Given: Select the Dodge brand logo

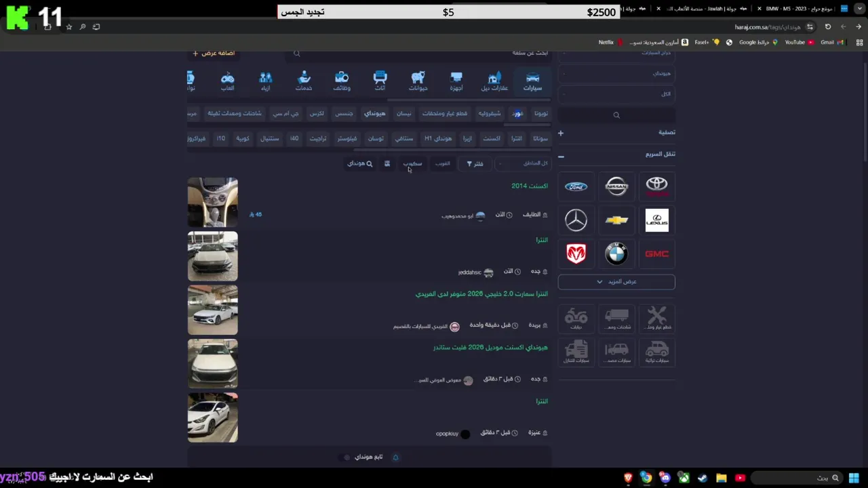Looking at the screenshot, I should click(x=576, y=253).
